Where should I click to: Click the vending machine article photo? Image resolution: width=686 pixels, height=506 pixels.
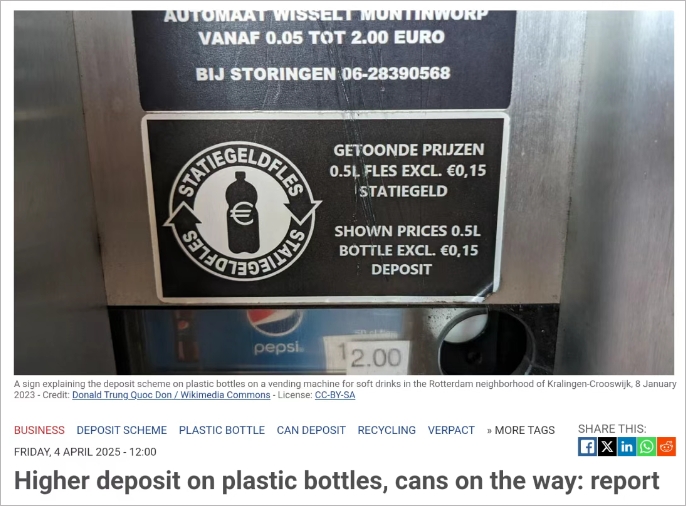click(344, 192)
